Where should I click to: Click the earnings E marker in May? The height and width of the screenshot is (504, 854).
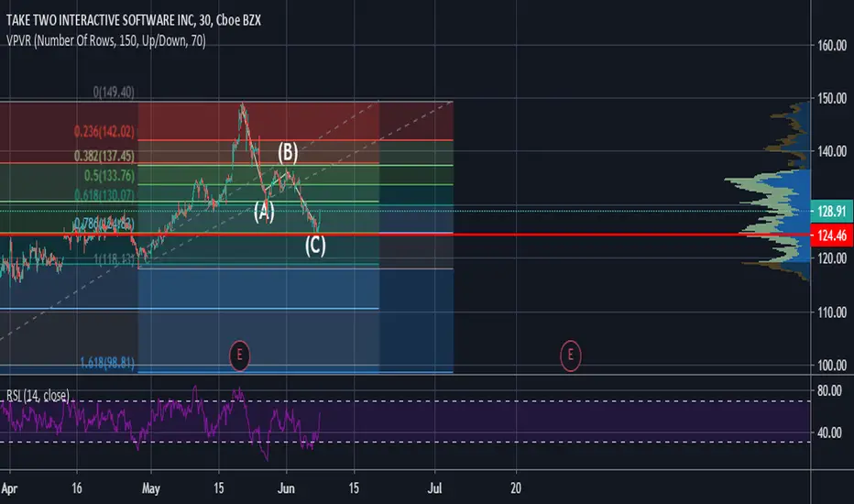[239, 356]
